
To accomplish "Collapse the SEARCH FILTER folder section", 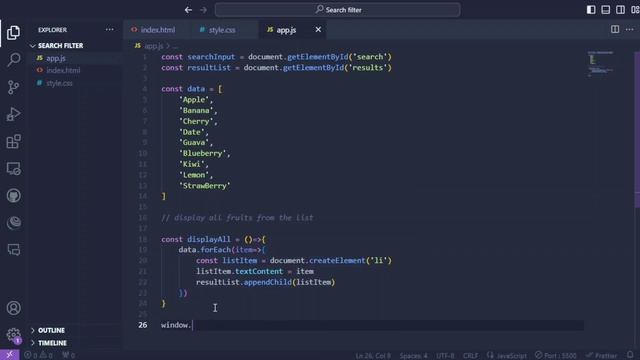I will pos(60,46).
